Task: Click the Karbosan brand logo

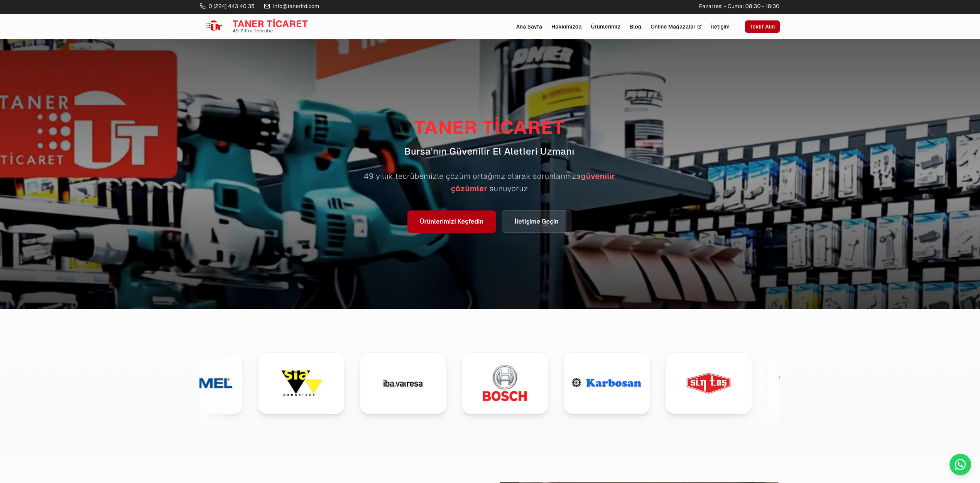Action: tap(607, 383)
